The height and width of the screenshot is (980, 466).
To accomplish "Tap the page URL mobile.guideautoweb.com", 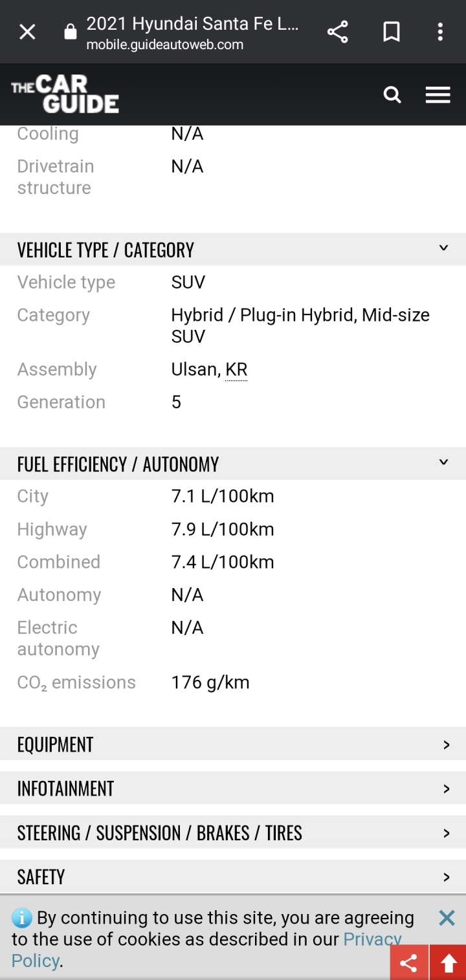I will click(x=165, y=45).
